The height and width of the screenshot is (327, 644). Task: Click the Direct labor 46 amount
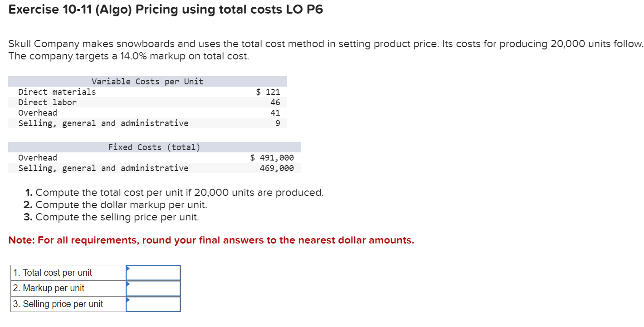pyautogui.click(x=277, y=102)
